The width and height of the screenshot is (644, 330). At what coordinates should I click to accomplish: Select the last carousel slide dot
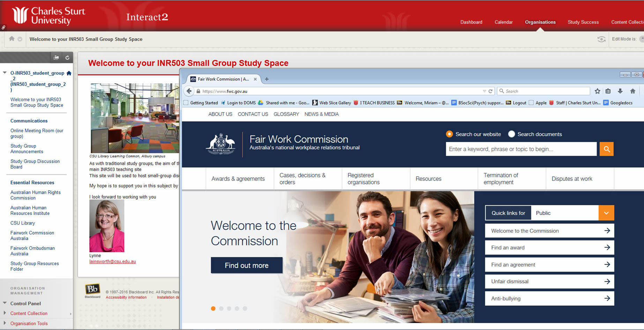pyautogui.click(x=245, y=308)
